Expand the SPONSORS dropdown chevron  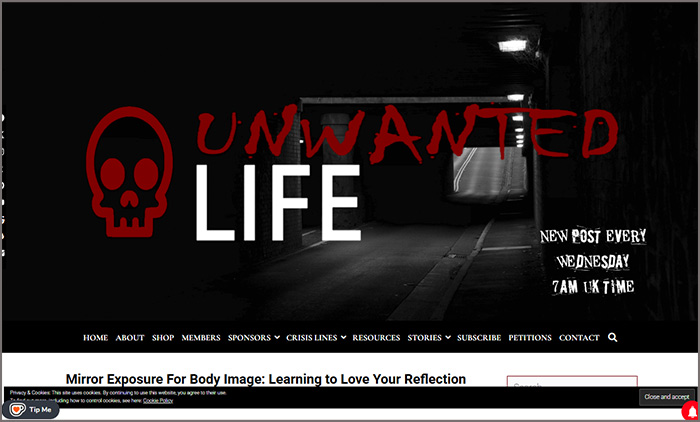277,338
